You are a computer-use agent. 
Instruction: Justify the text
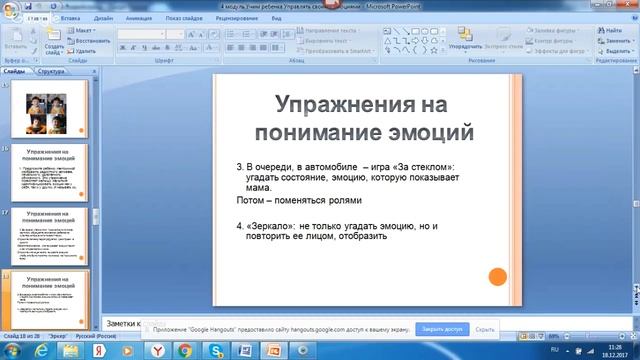263,48
